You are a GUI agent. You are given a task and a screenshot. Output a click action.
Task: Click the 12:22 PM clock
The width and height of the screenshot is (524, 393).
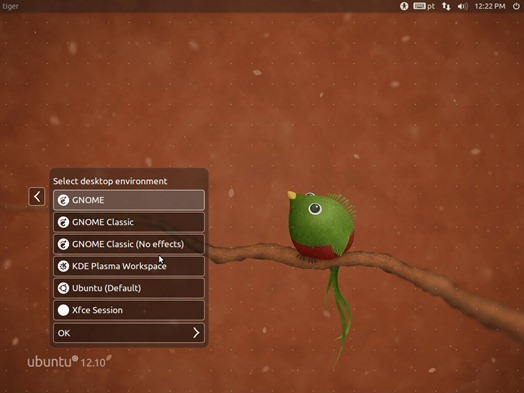(490, 6)
